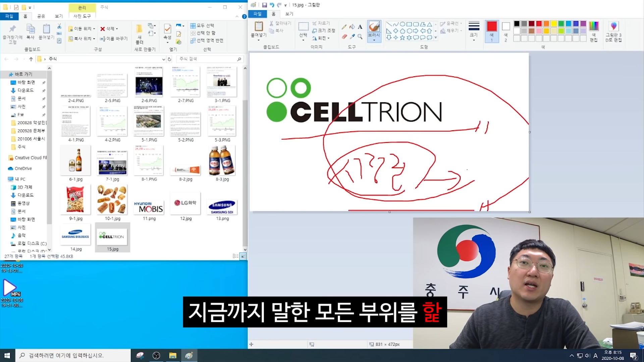Open the Rotate (회전) dropdown in Paint
Screen dimensions: 644x362
321,38
